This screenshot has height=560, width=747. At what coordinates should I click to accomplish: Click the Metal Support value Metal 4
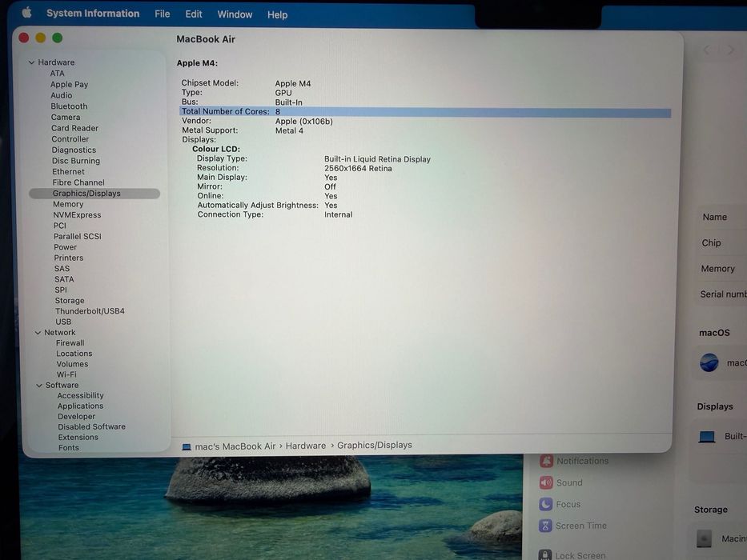289,130
